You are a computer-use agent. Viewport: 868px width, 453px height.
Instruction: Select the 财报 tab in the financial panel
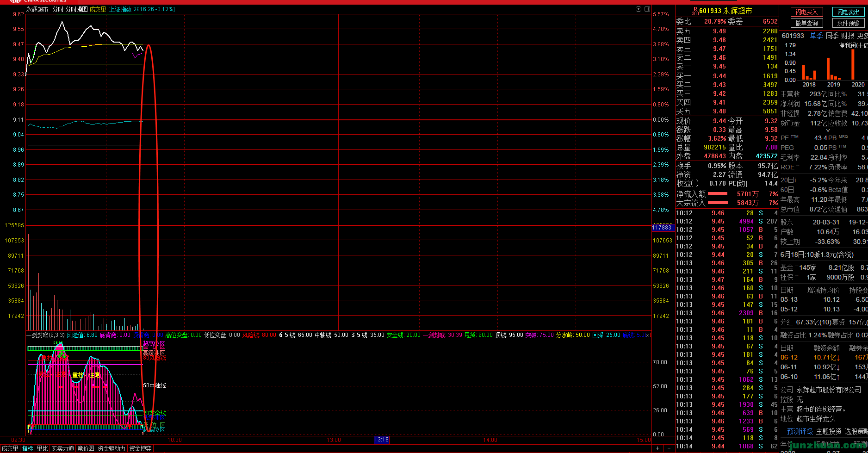click(x=848, y=36)
